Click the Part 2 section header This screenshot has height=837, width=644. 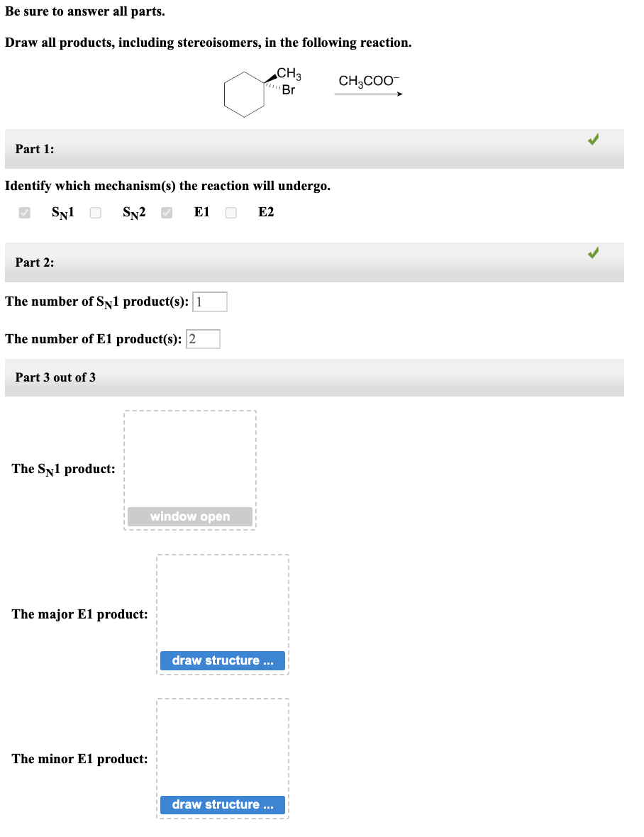35,262
